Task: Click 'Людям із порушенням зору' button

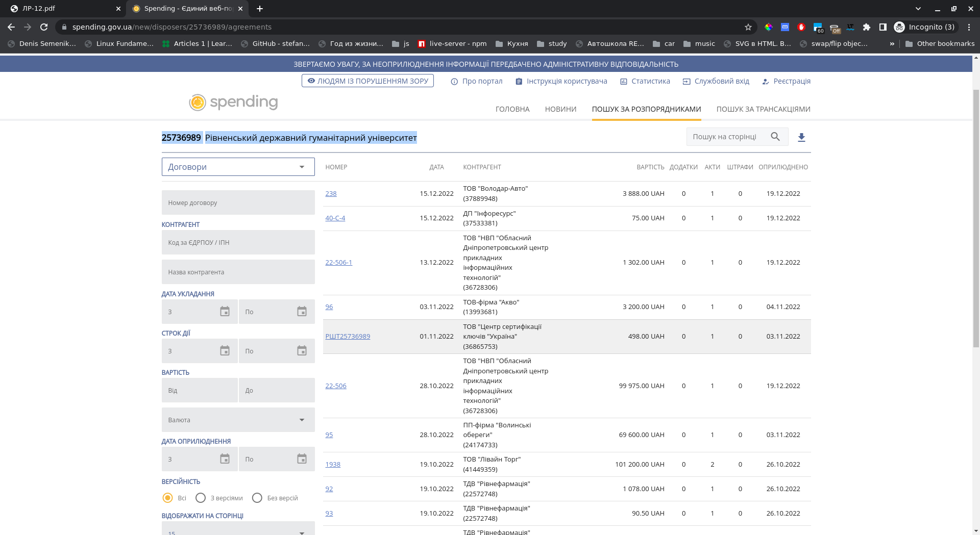Action: [367, 81]
